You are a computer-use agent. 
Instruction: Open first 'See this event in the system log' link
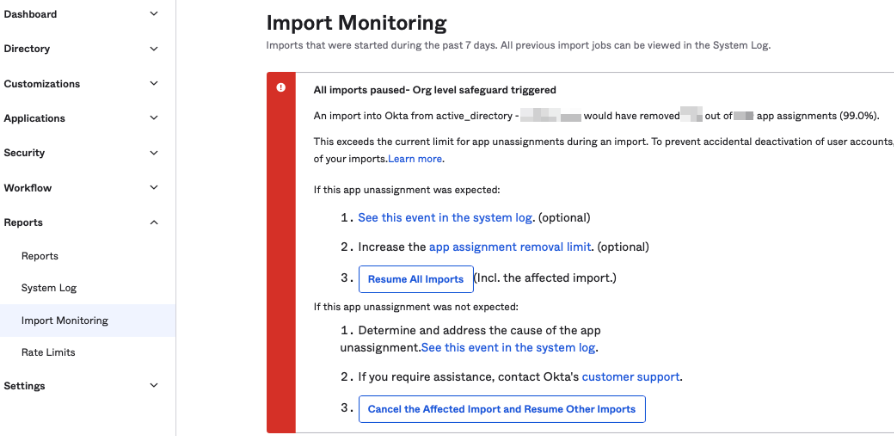(x=445, y=218)
